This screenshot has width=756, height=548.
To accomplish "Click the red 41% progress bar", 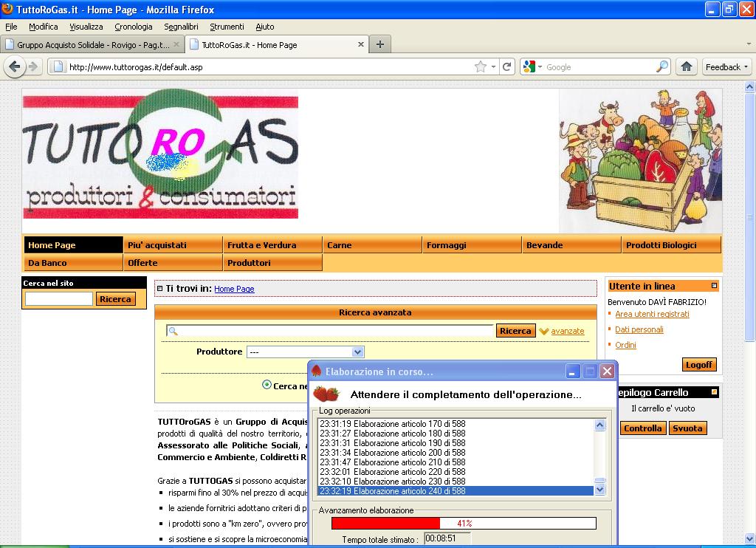I will 464,523.
